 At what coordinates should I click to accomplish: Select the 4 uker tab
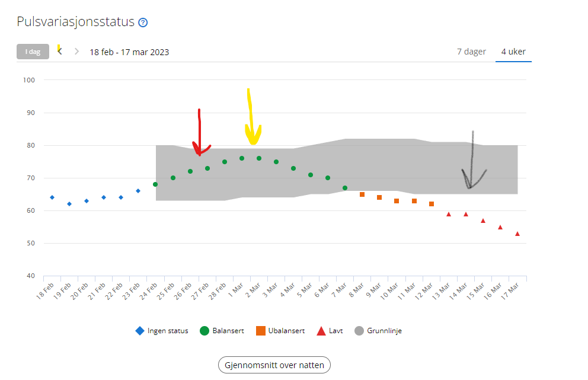513,52
